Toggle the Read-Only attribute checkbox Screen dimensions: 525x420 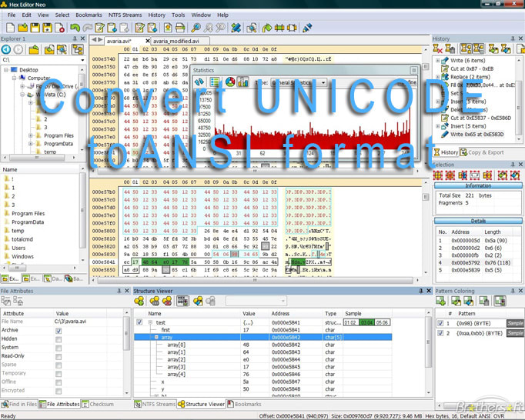click(x=59, y=357)
